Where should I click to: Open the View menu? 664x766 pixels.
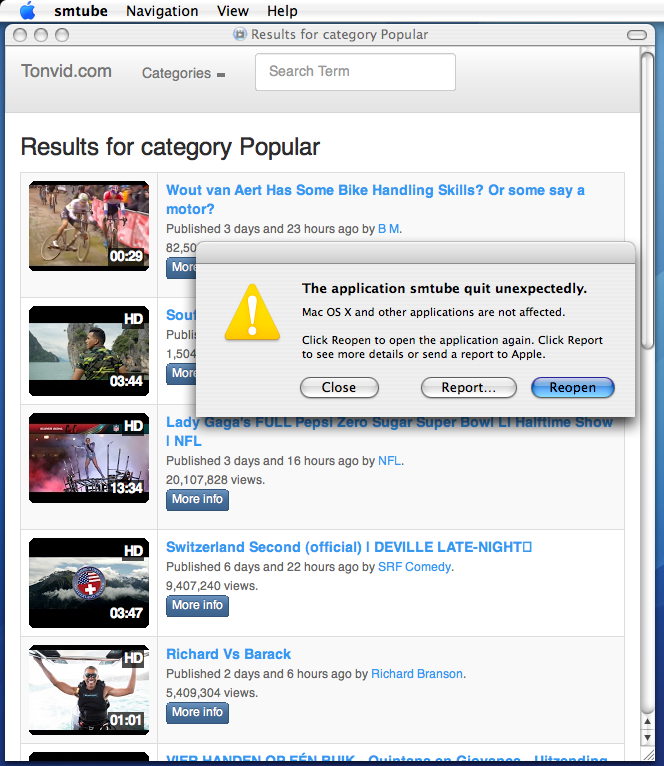tap(233, 11)
